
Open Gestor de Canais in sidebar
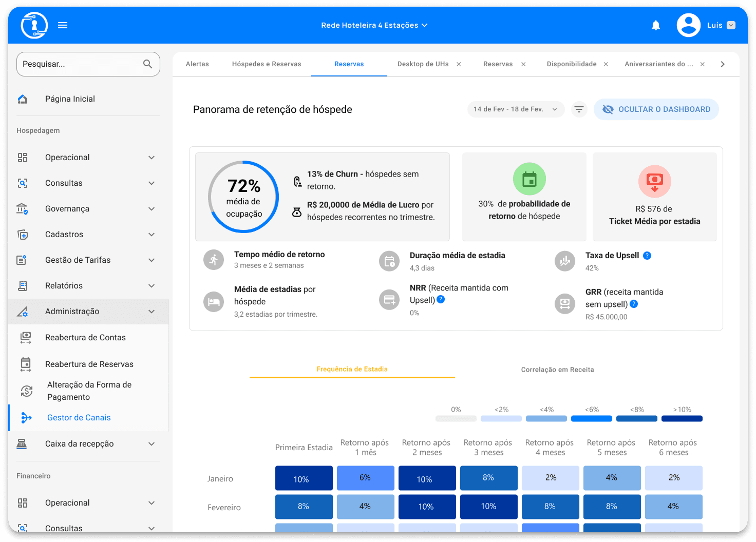tap(79, 418)
